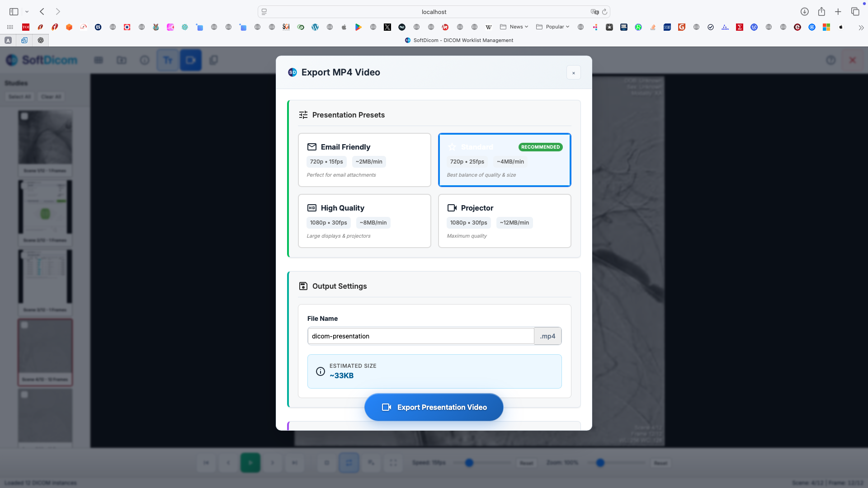Select the Standard recommended preset card

[x=504, y=160]
